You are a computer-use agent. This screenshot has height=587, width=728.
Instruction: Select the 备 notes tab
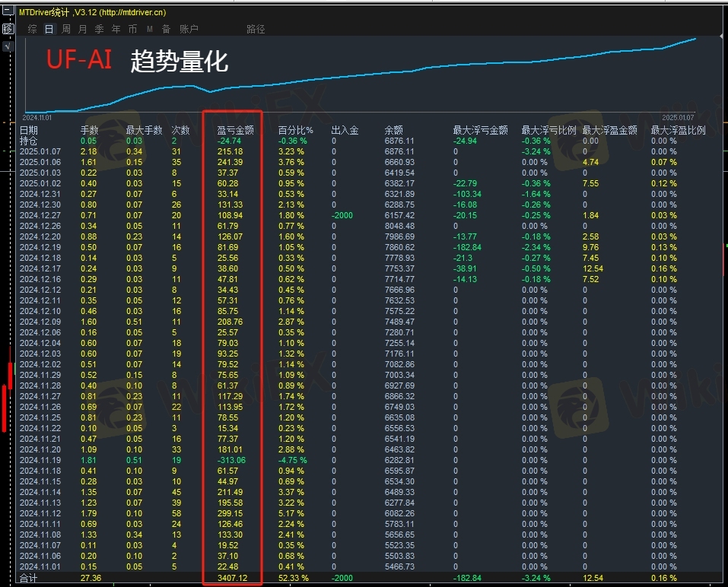(x=166, y=29)
